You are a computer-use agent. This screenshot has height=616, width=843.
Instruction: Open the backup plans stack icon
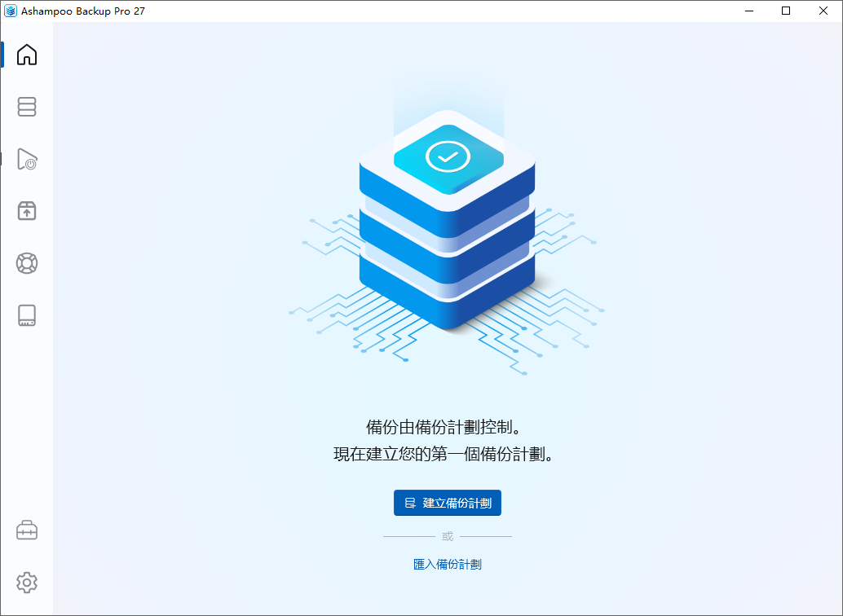coord(27,107)
